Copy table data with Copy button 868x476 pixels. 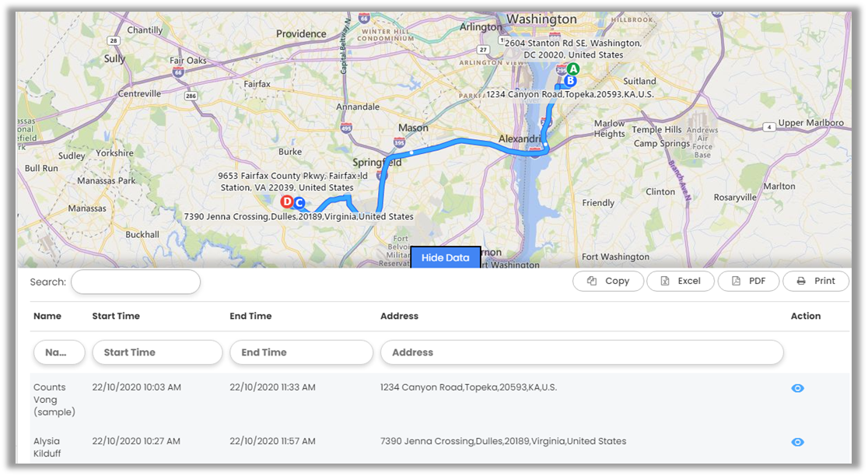click(607, 281)
